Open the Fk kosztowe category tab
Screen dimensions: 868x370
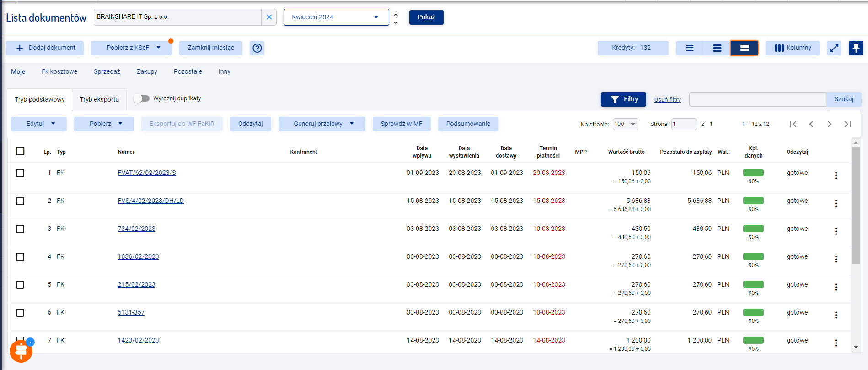click(59, 71)
